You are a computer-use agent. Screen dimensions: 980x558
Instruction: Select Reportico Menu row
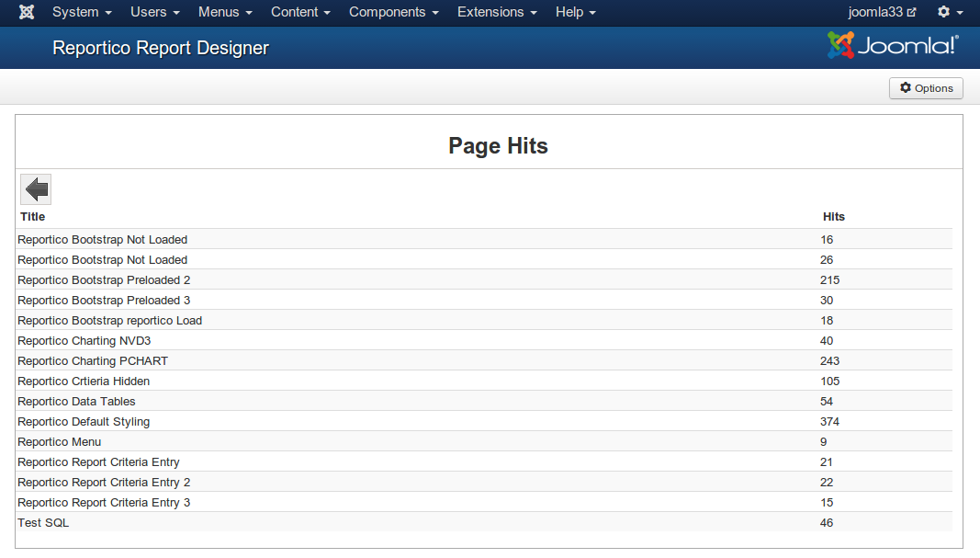point(484,441)
